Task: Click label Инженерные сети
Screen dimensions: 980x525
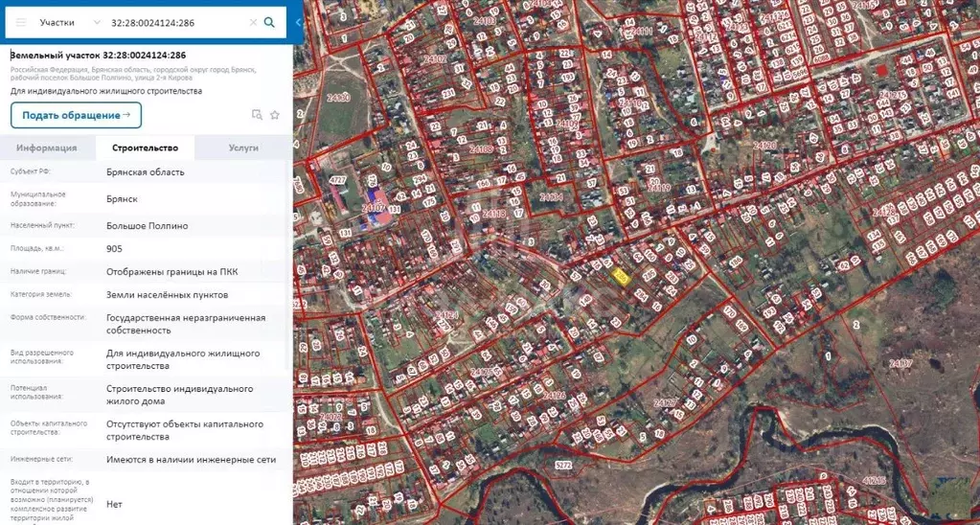Action: (41, 460)
